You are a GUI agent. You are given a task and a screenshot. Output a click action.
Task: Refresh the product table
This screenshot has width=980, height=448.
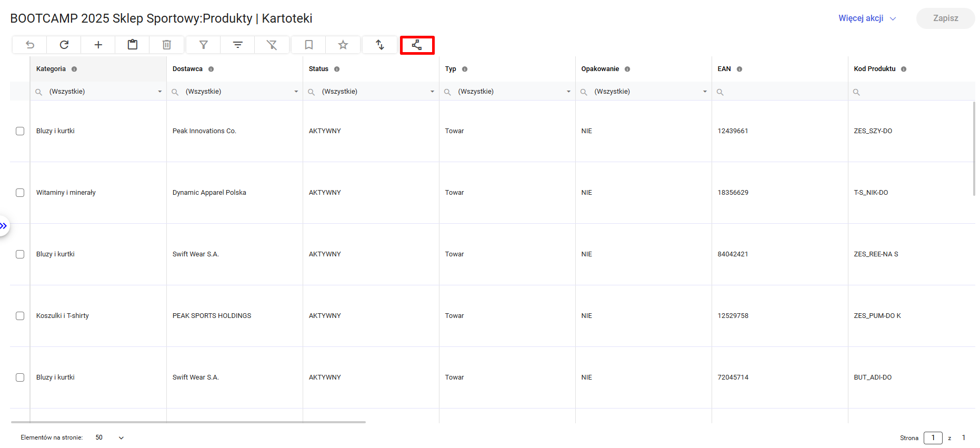[x=64, y=45]
